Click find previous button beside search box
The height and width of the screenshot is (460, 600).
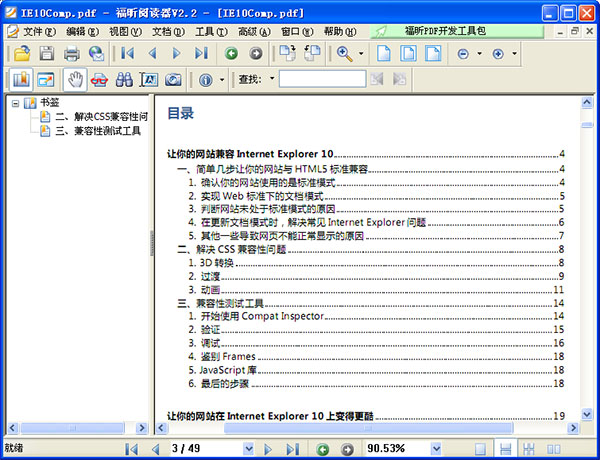pos(377,79)
